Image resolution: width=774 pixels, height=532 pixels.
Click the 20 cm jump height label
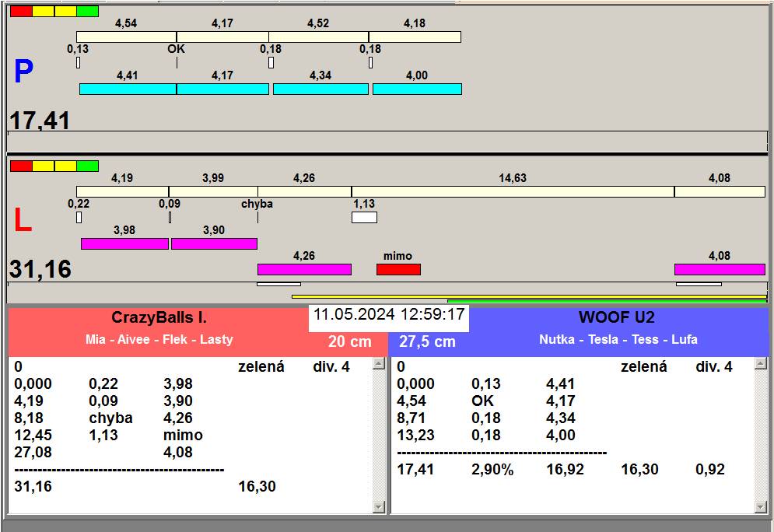[x=349, y=341]
